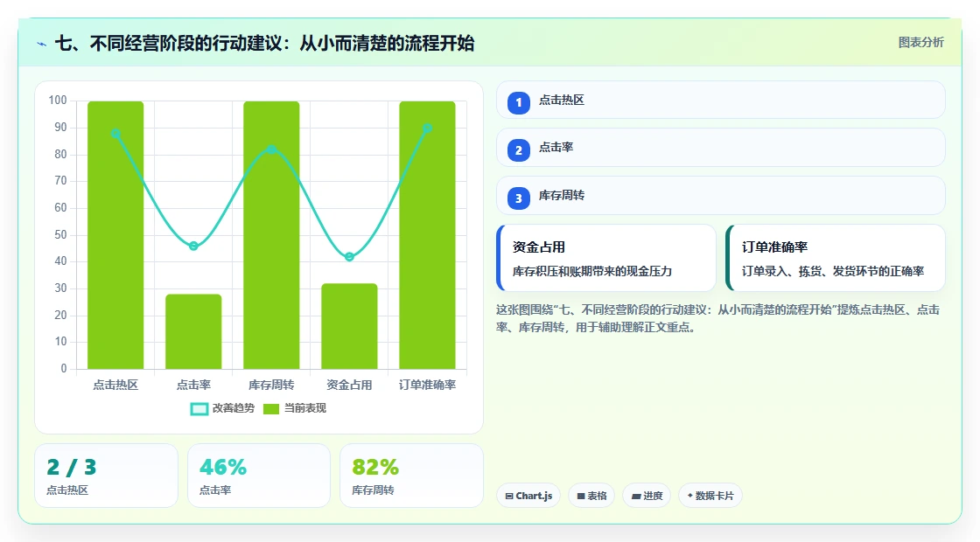
Task: Click the numbered badge 3 for 库存周转
Action: pos(518,198)
